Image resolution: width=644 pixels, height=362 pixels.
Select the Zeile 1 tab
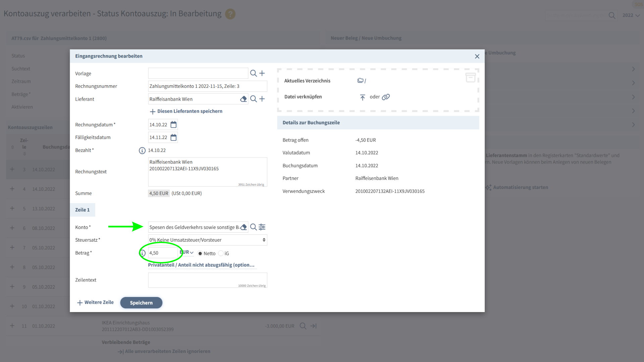[83, 210]
